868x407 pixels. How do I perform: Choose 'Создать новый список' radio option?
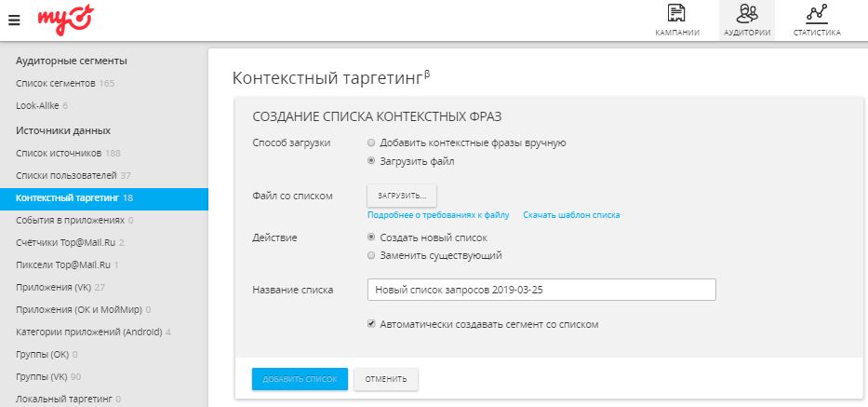(372, 237)
